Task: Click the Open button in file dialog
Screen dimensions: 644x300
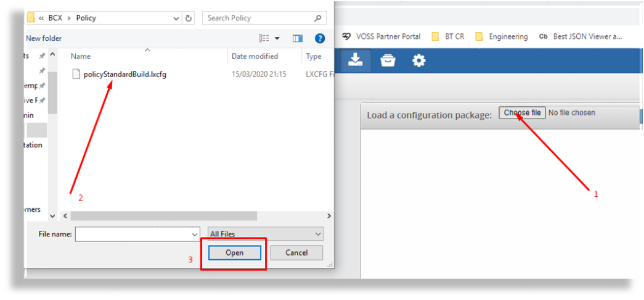Action: point(234,252)
